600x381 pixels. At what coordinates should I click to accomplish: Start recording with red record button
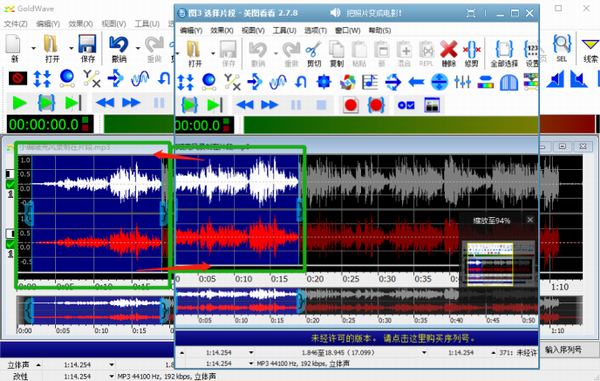[x=351, y=105]
